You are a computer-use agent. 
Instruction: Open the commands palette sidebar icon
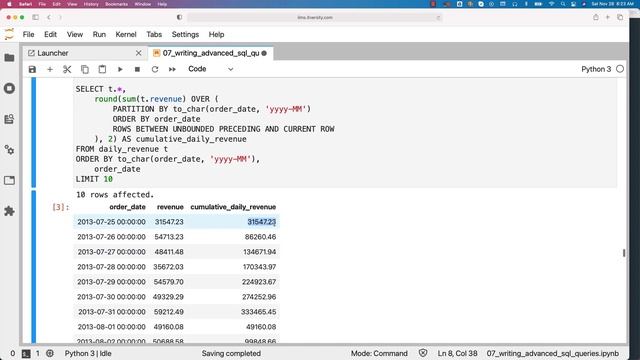click(x=9, y=119)
